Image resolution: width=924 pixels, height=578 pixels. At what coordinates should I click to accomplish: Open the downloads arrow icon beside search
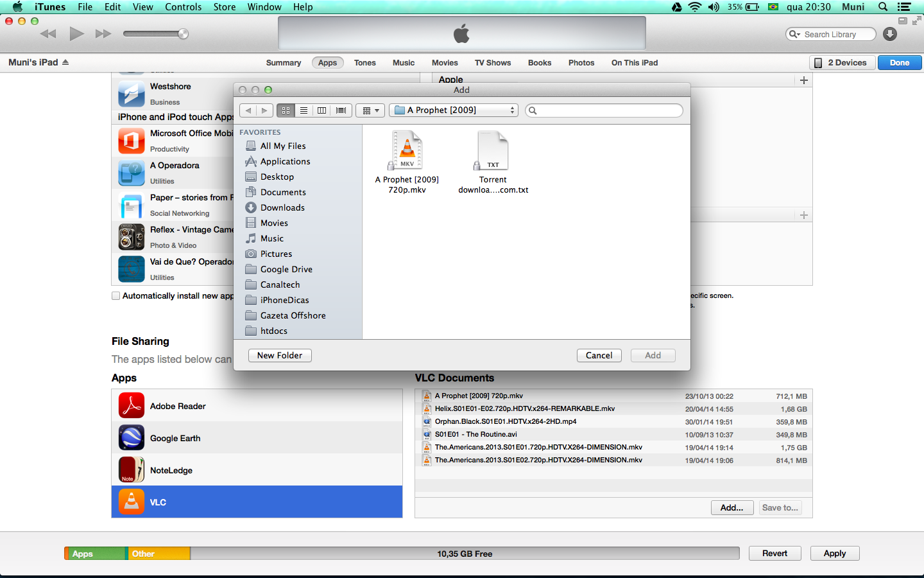click(890, 34)
